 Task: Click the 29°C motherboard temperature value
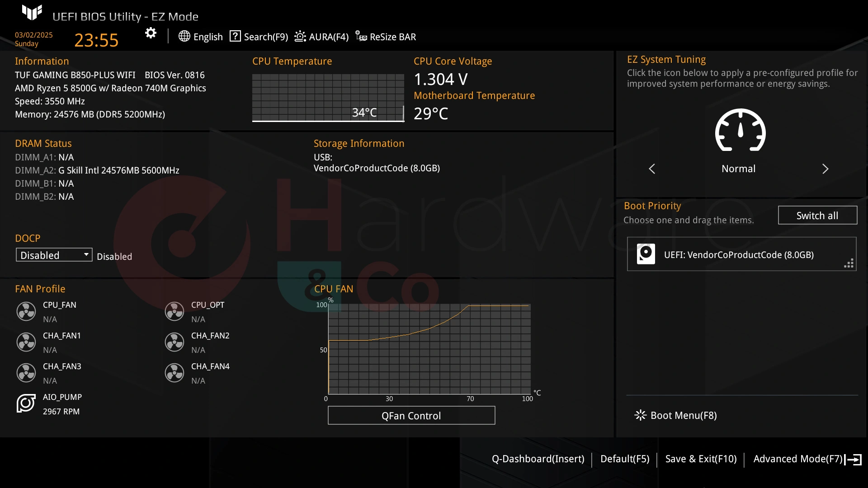[431, 113]
